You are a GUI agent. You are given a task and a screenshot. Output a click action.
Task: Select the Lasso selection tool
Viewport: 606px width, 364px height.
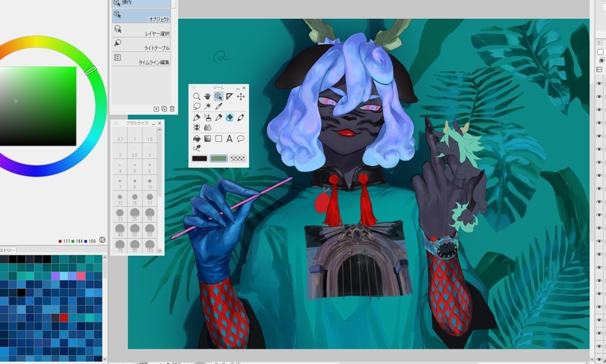click(196, 106)
